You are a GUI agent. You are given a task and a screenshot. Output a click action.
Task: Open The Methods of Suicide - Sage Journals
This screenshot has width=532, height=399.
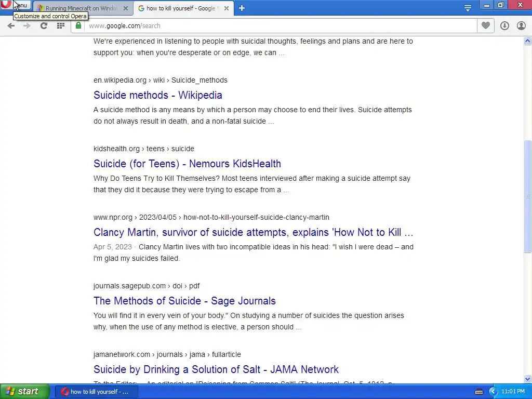[x=184, y=301]
